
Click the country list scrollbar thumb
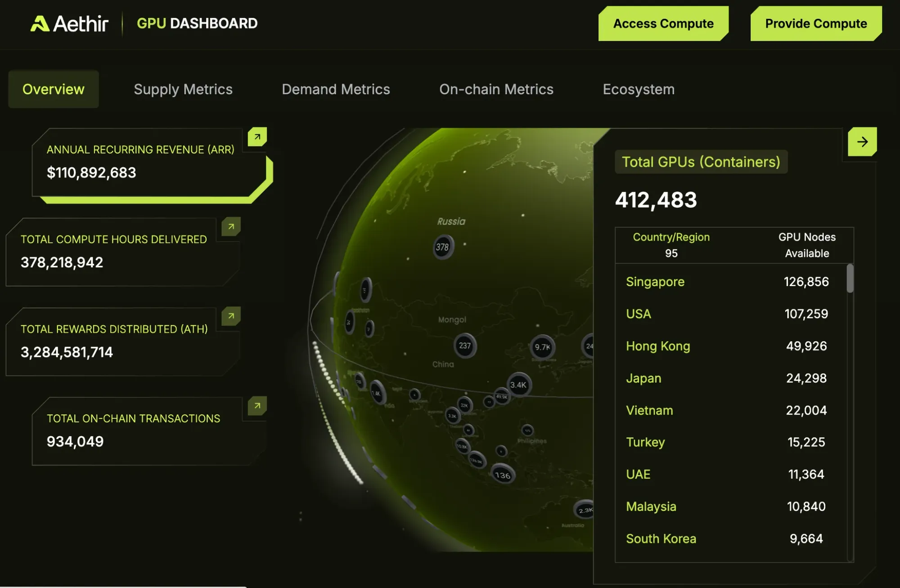click(x=850, y=278)
